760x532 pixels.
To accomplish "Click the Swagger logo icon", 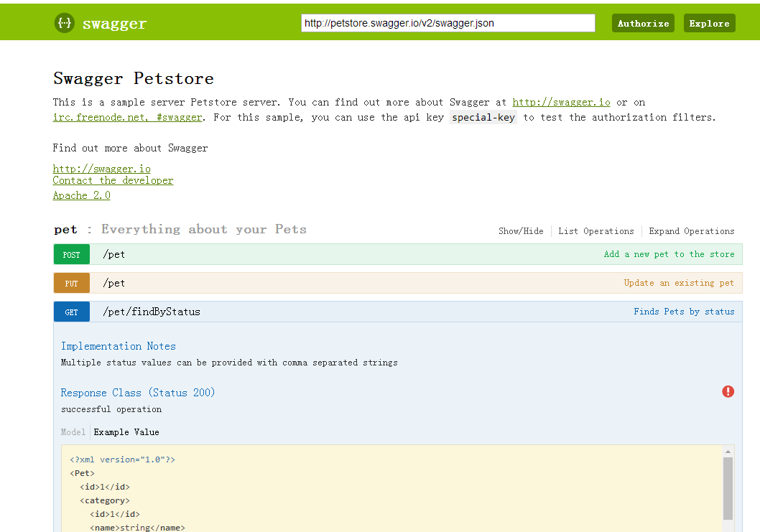I will pyautogui.click(x=65, y=23).
